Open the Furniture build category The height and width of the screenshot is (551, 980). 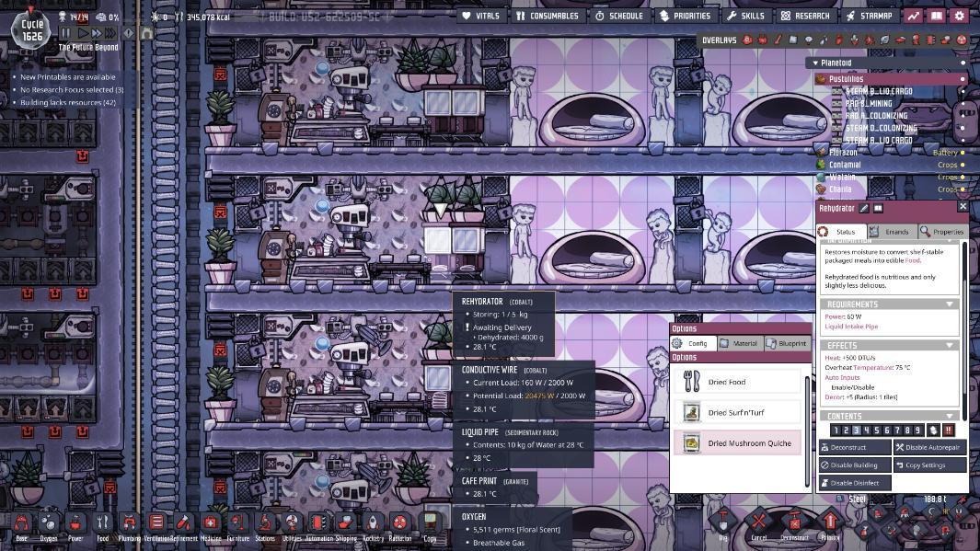237,522
